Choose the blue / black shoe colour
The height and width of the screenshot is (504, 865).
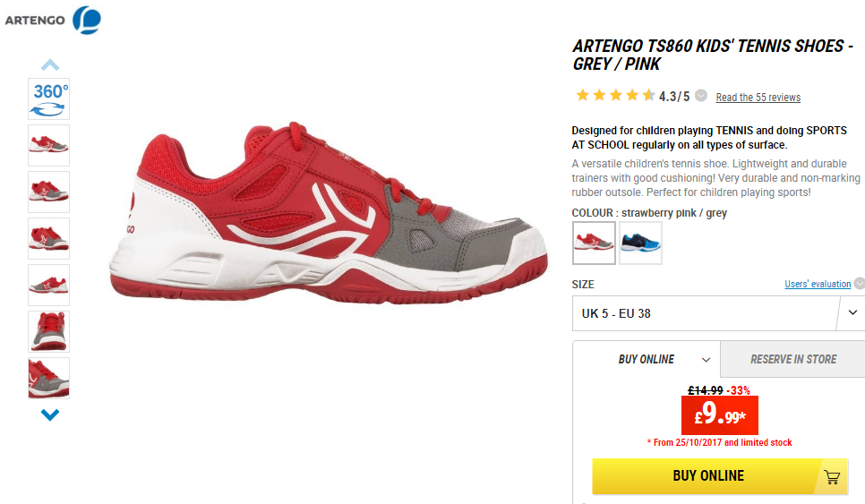click(x=640, y=243)
